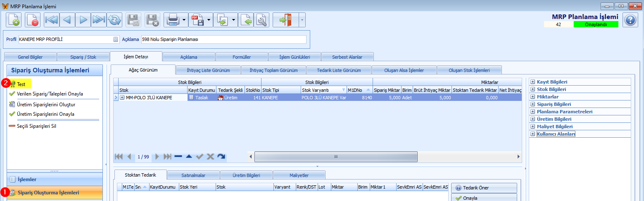Screen dimensions: 644x201
Task: Select Verilen Sipariş/Talepleri Onayla action
Action: point(50,94)
